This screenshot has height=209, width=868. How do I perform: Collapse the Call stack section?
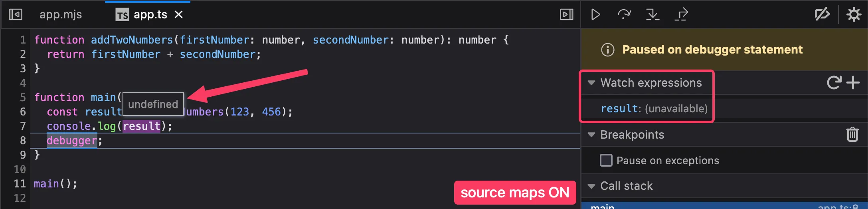[x=591, y=186]
